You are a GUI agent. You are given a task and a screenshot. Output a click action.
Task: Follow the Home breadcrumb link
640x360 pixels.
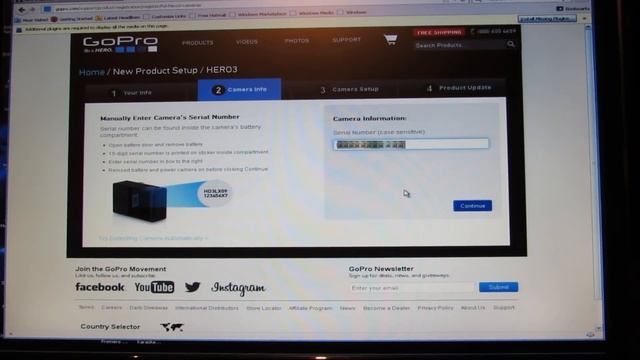coord(92,72)
